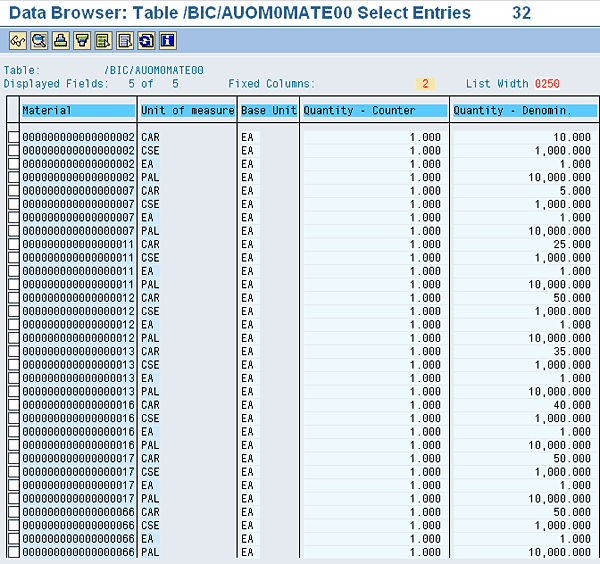600x564 pixels.
Task: Select the Quantity - Denomin. column header
Action: (x=523, y=110)
